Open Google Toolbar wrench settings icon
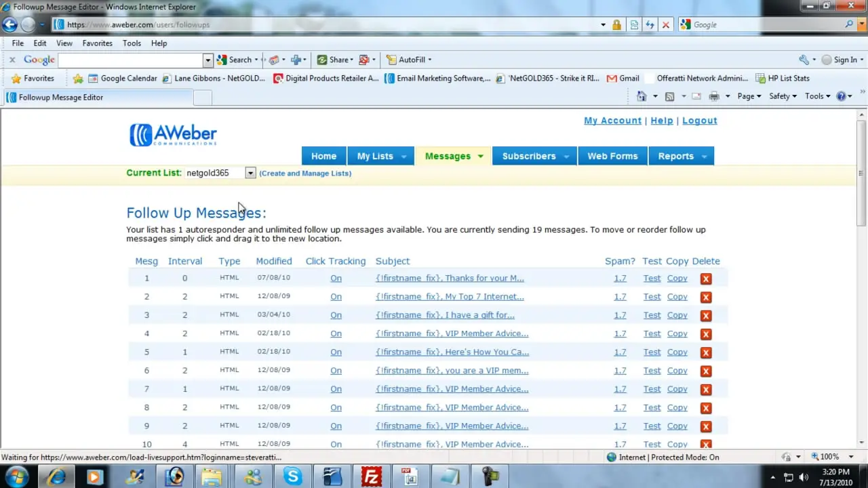The height and width of the screenshot is (488, 868). coord(804,60)
